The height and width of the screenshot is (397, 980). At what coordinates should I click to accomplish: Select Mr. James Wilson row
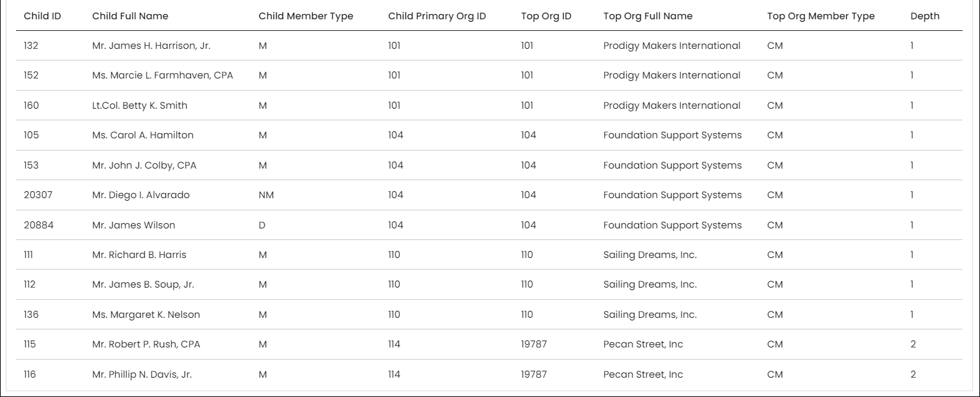pos(489,225)
